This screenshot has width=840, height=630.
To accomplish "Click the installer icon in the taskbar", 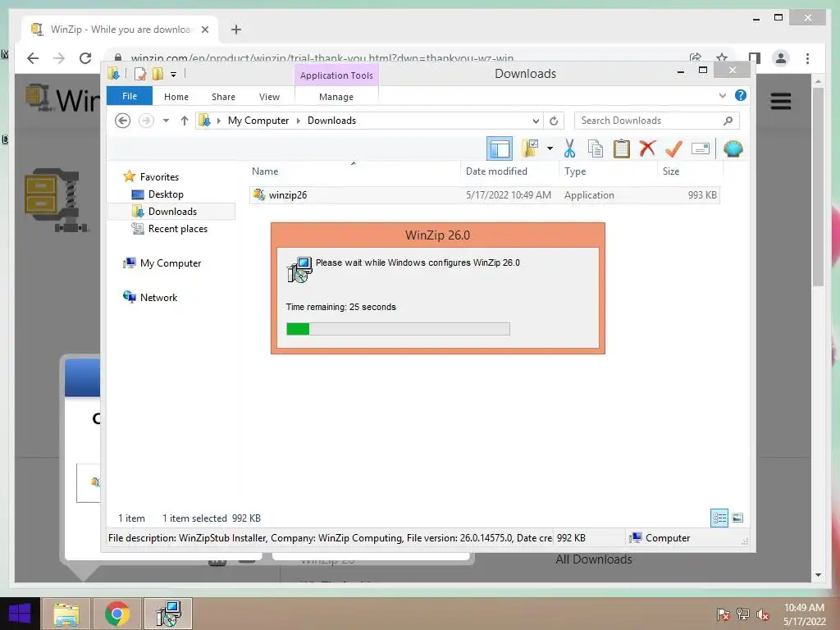I will [168, 614].
